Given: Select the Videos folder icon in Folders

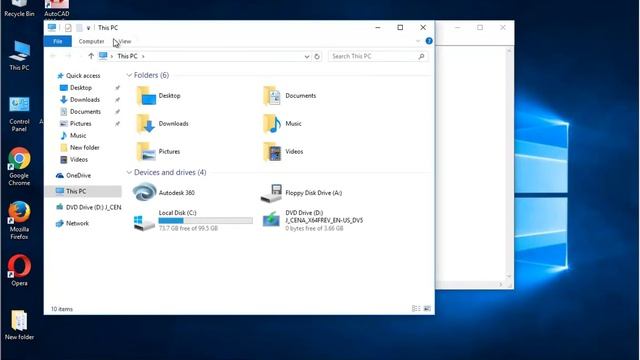Looking at the screenshot, I should click(272, 151).
